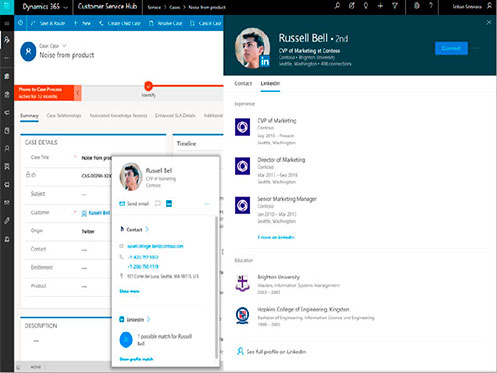
Task: Open the more options ellipsis in contact card
Action: (207, 203)
